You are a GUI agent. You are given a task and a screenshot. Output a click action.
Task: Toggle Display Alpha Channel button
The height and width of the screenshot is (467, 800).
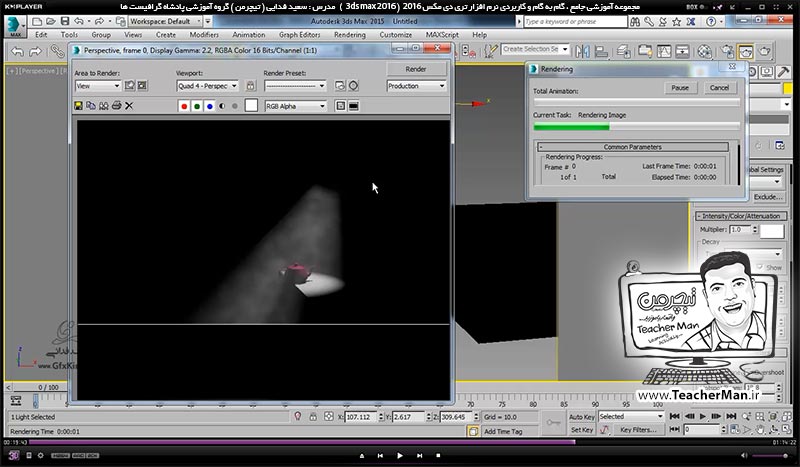(222, 106)
